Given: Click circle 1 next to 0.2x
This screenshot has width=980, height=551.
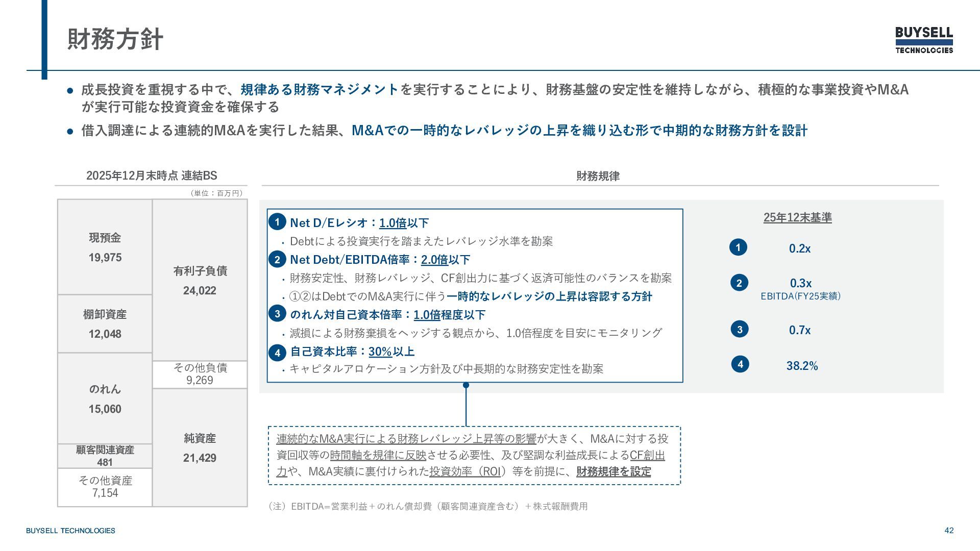Looking at the screenshot, I should coord(738,247).
